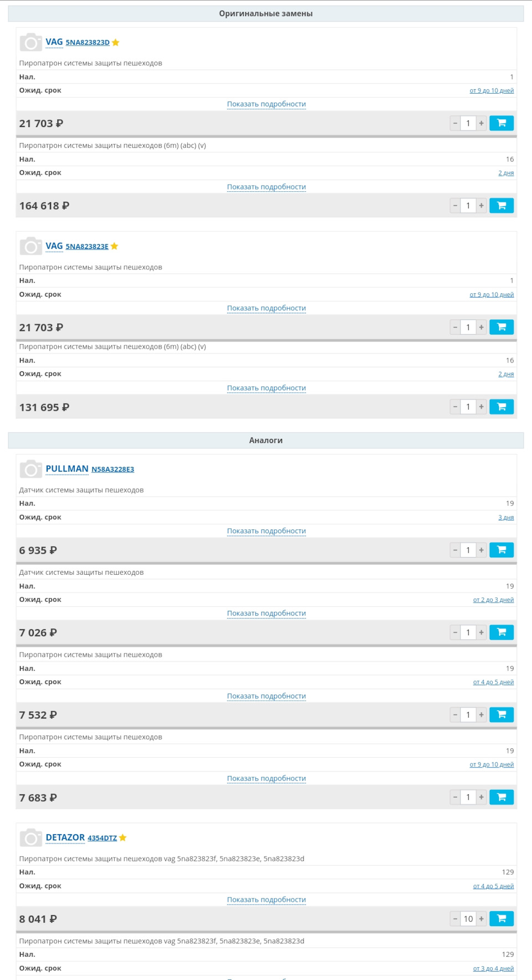Expand details above the 7 532 ₽ price

(x=266, y=696)
